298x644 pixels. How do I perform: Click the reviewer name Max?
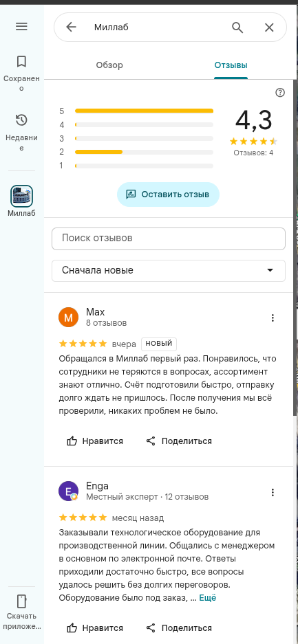(x=96, y=312)
